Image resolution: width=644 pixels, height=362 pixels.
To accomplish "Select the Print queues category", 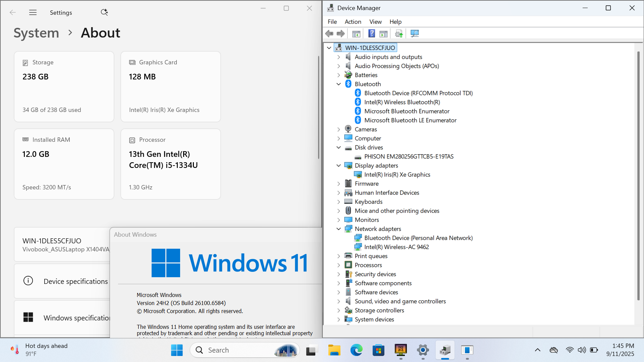I will pos(371,256).
